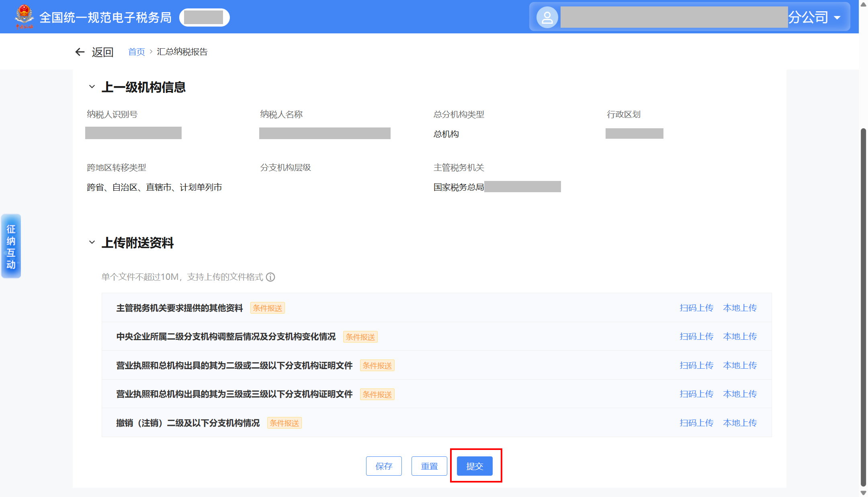Collapse the 上传附送资料 section
Viewport: 868px width, 497px height.
click(92, 242)
